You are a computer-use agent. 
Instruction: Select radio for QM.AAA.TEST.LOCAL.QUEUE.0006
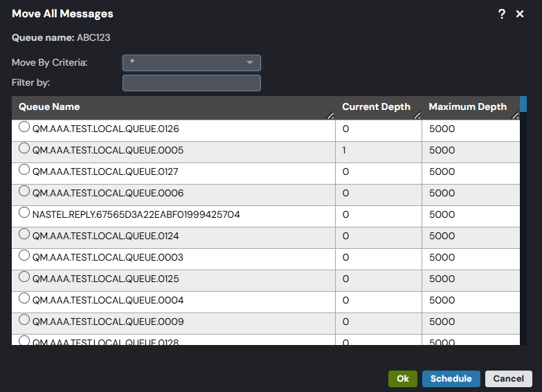click(24, 191)
